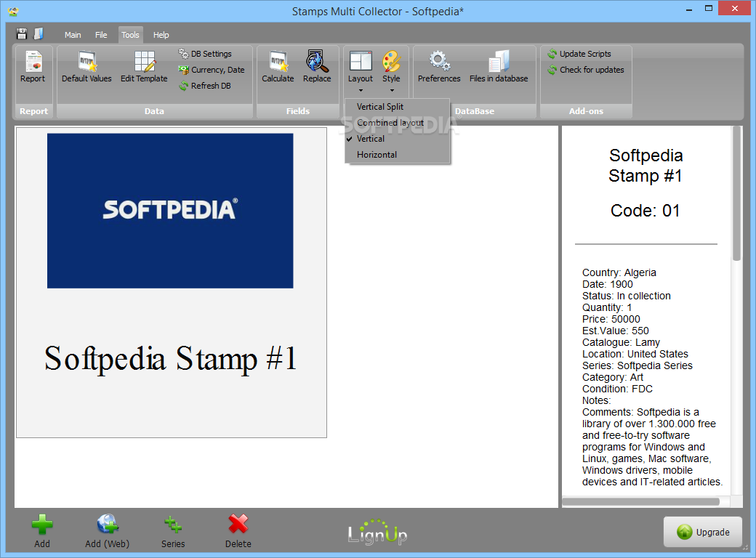Click the 'Catalogue: Lamy' line
The height and width of the screenshot is (558, 756).
pyautogui.click(x=621, y=343)
